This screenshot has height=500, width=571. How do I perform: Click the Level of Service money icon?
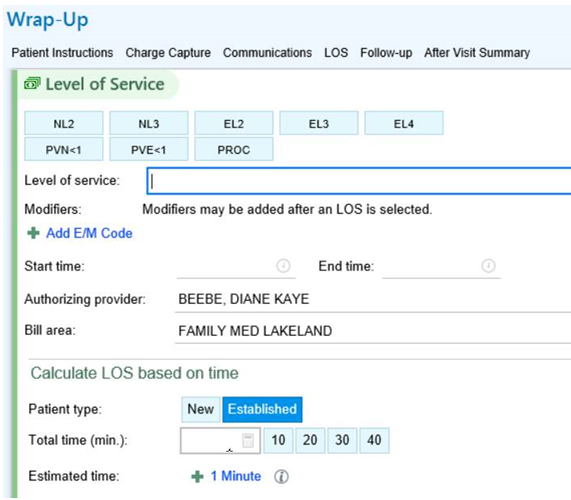point(32,84)
